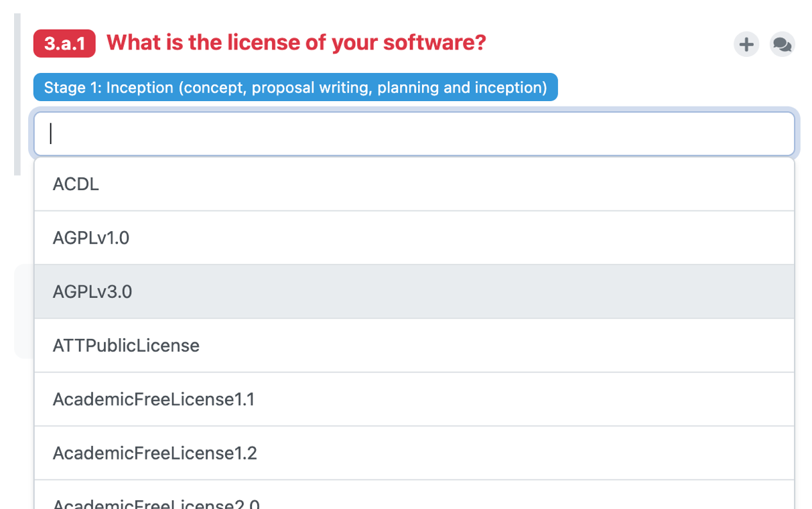This screenshot has height=509, width=812.
Task: Click the red 3.a.1 question number badge
Action: 64,44
